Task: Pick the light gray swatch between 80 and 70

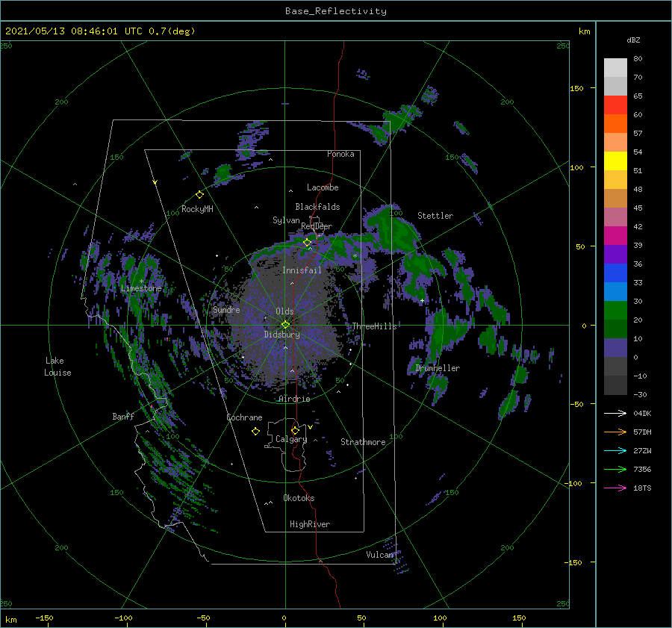Action: (615, 68)
